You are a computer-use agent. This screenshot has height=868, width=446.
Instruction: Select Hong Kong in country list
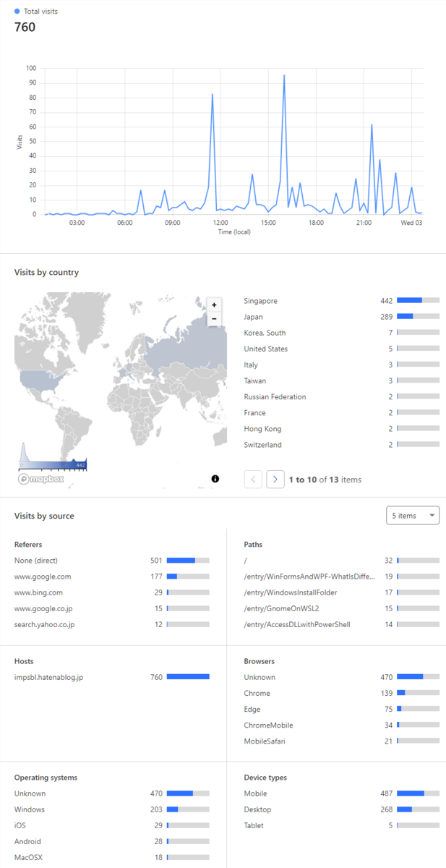(x=342, y=428)
